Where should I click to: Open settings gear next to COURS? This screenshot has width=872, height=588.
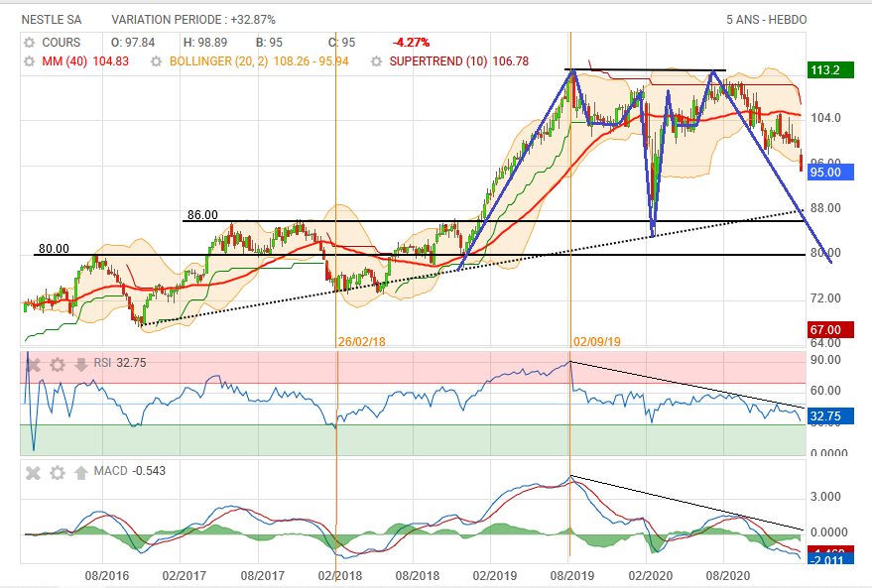29,43
